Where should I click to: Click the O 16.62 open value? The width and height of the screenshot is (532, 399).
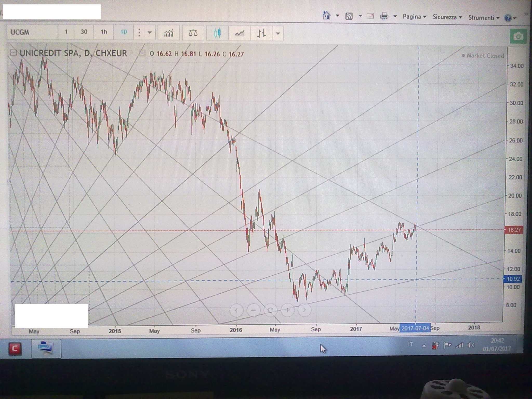pyautogui.click(x=161, y=54)
